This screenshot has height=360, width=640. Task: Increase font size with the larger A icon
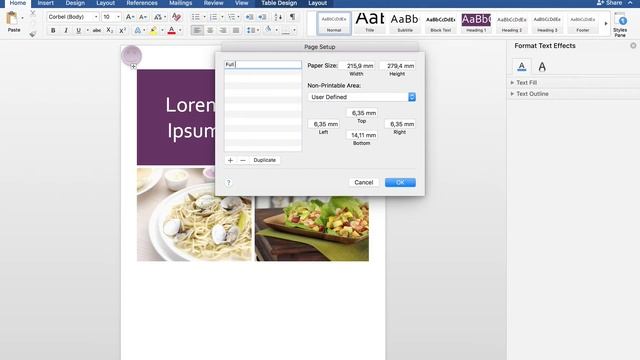[129, 17]
